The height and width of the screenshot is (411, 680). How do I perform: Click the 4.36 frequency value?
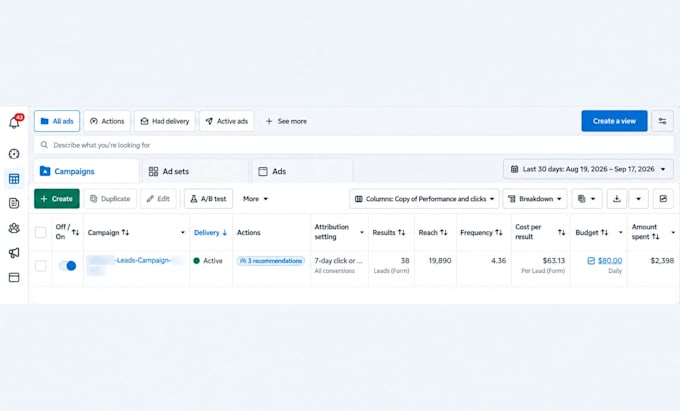(498, 261)
